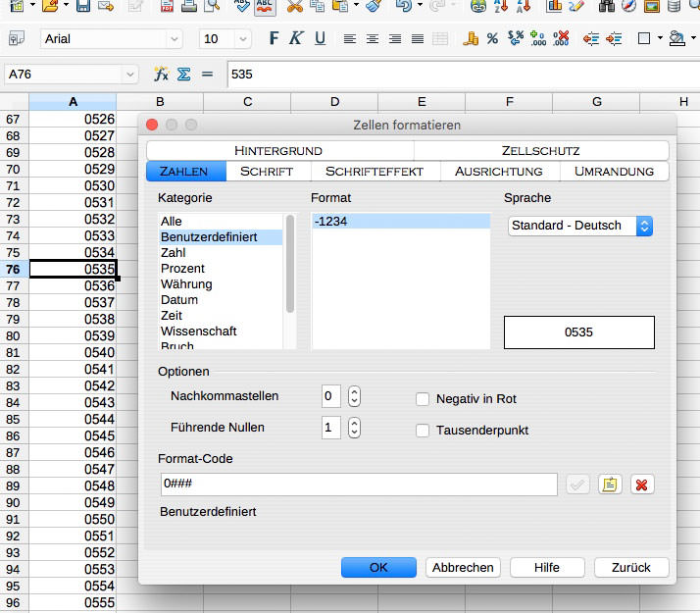The height and width of the screenshot is (613, 700).
Task: Open the Navigator compass icon
Action: 628,5
